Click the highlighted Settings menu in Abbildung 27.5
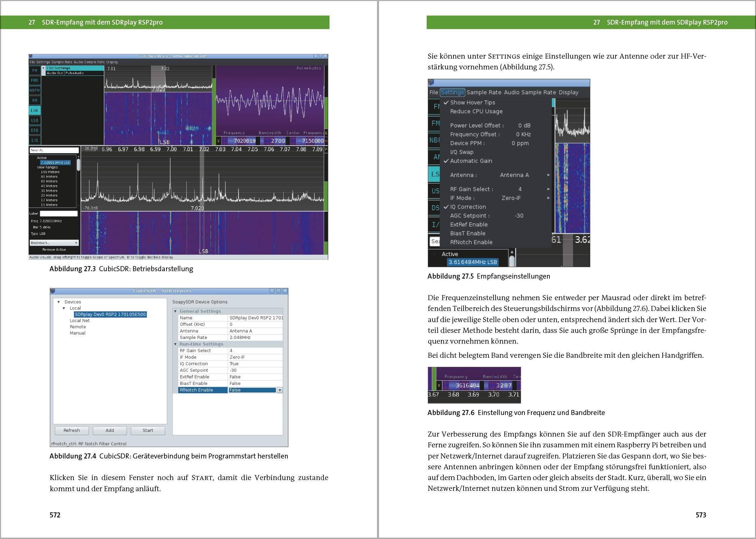756x539 pixels. (x=452, y=92)
